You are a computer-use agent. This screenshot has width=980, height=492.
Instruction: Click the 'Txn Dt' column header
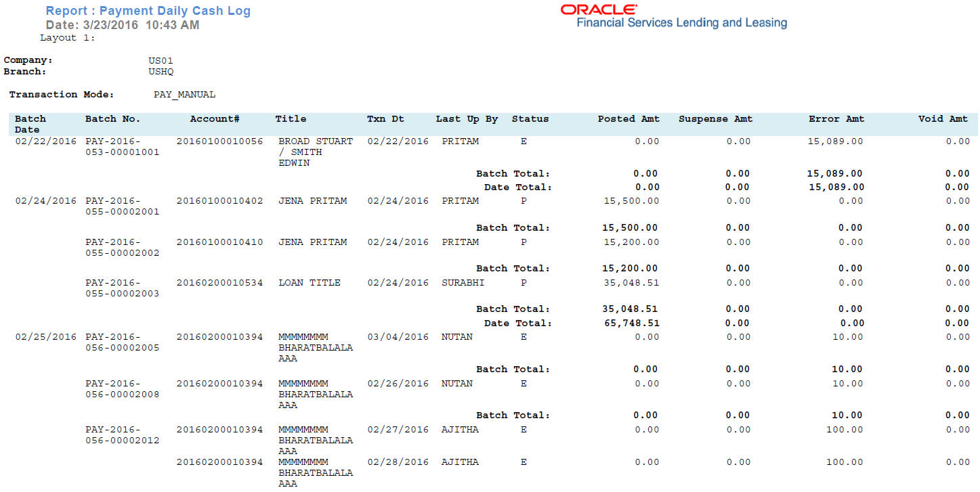point(385,118)
